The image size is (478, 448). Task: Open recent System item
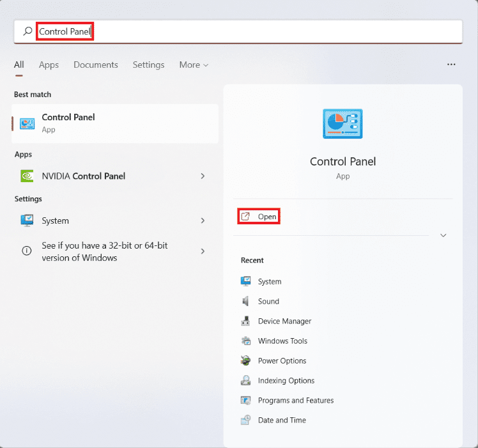coord(270,281)
